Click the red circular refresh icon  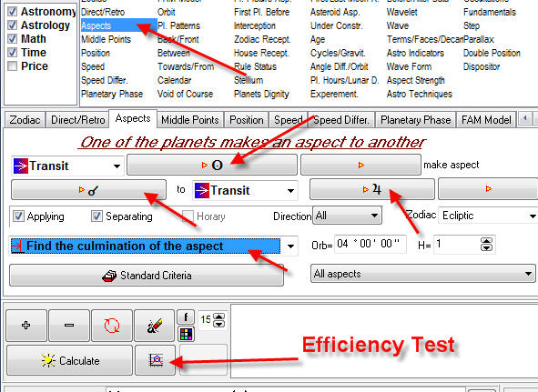(x=112, y=325)
